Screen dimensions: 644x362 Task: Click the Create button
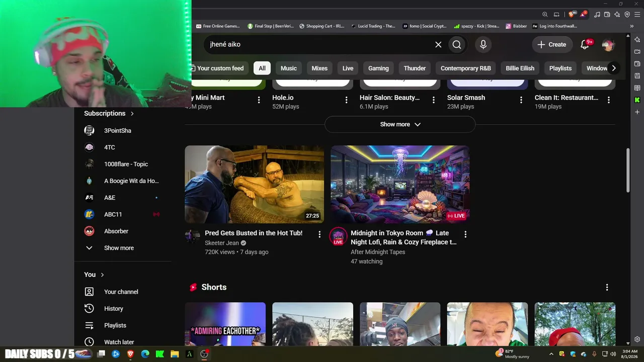[x=552, y=45]
